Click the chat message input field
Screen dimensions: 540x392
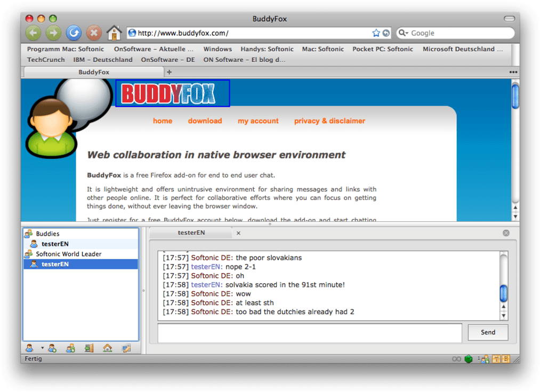click(x=309, y=332)
